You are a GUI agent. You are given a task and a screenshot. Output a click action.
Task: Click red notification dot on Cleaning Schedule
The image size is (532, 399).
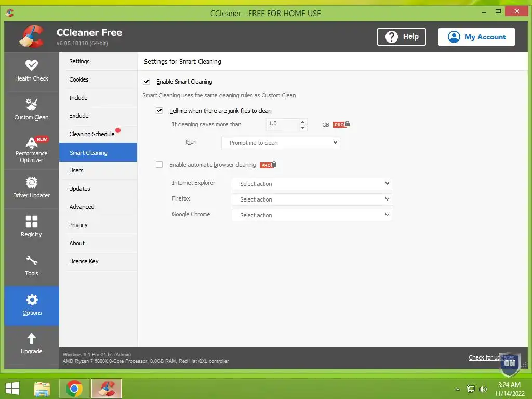pos(118,130)
